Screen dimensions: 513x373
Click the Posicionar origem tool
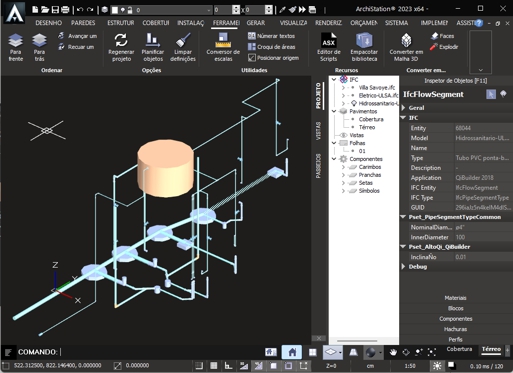273,58
